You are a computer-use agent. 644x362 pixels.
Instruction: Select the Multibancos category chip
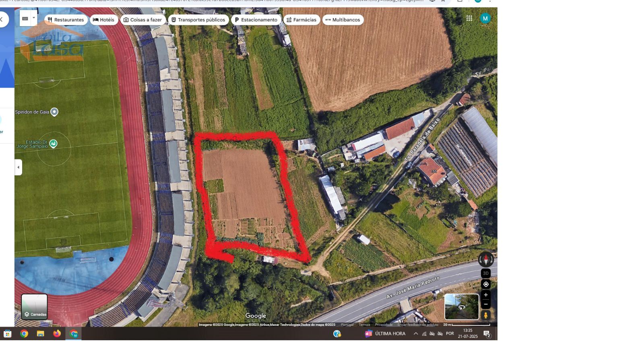[x=343, y=20]
